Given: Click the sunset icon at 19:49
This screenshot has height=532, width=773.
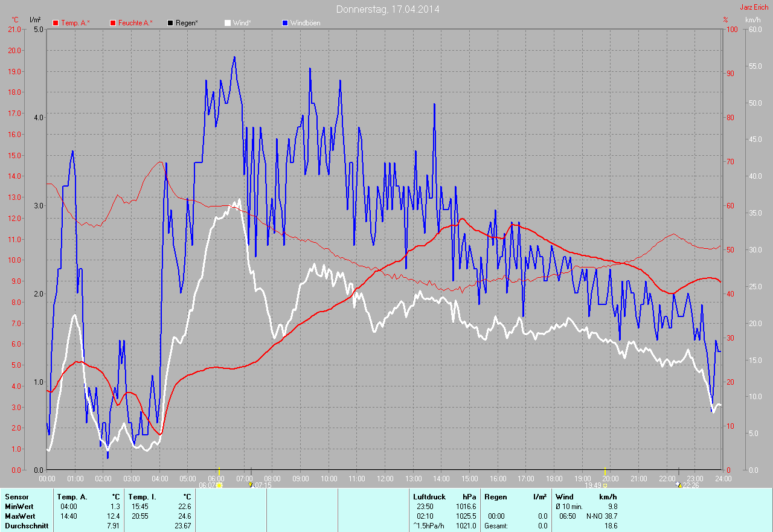Looking at the screenshot, I should click(605, 484).
